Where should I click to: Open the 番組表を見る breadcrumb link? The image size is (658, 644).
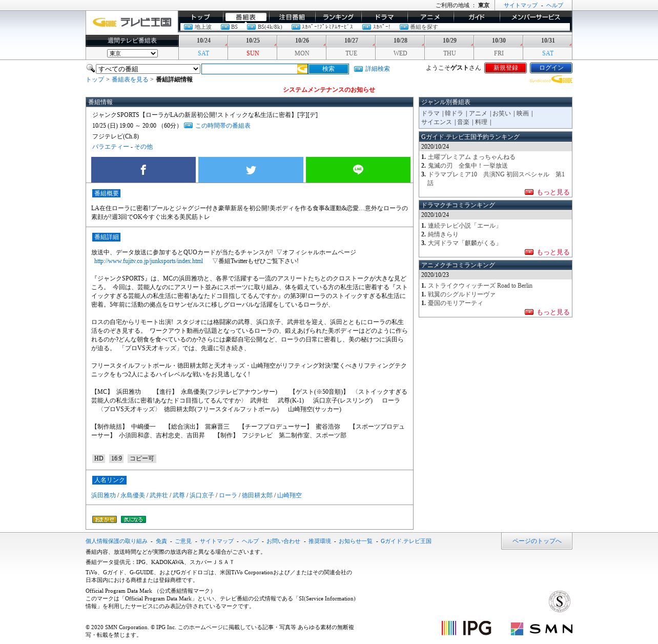tap(130, 79)
